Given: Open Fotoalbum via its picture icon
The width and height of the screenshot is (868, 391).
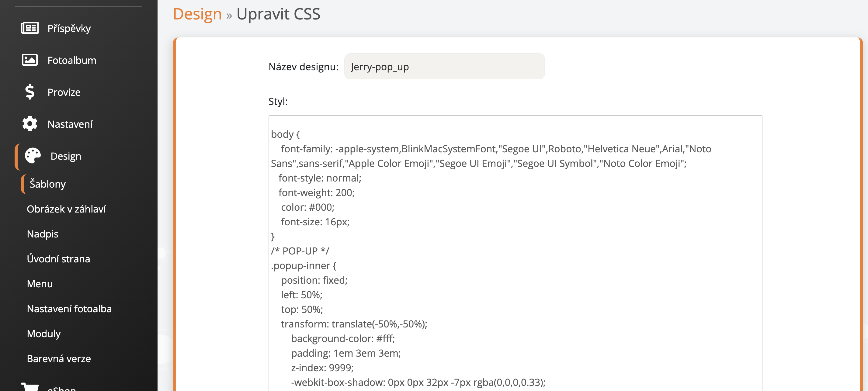Looking at the screenshot, I should pos(30,60).
